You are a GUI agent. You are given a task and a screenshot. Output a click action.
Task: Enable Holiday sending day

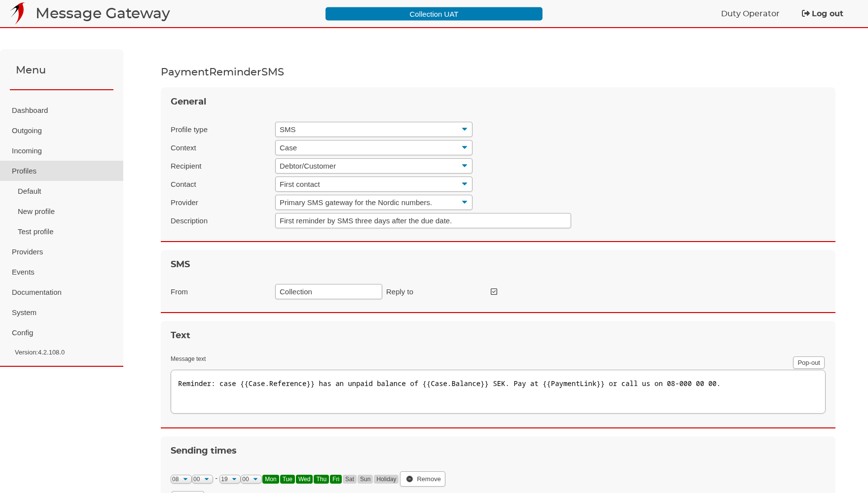(386, 479)
